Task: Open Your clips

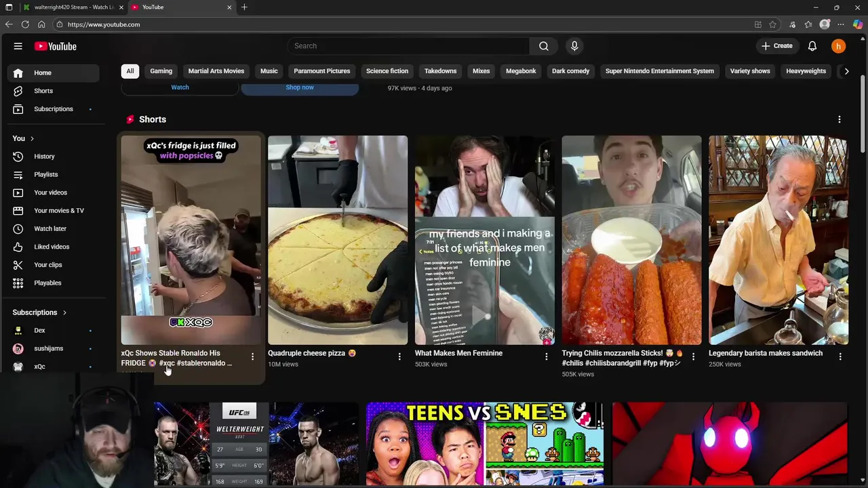Action: point(52,265)
